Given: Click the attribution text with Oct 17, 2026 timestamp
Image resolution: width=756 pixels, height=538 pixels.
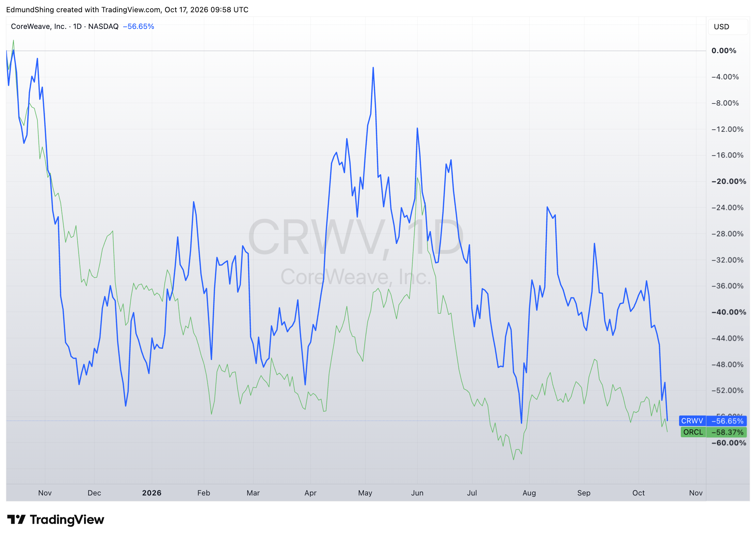Looking at the screenshot, I should [x=127, y=10].
